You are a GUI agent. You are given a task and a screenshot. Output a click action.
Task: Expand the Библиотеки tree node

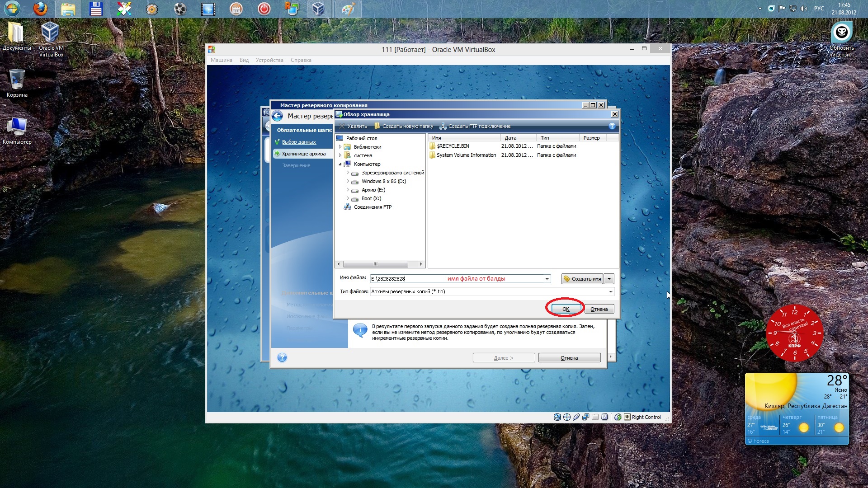pos(340,147)
